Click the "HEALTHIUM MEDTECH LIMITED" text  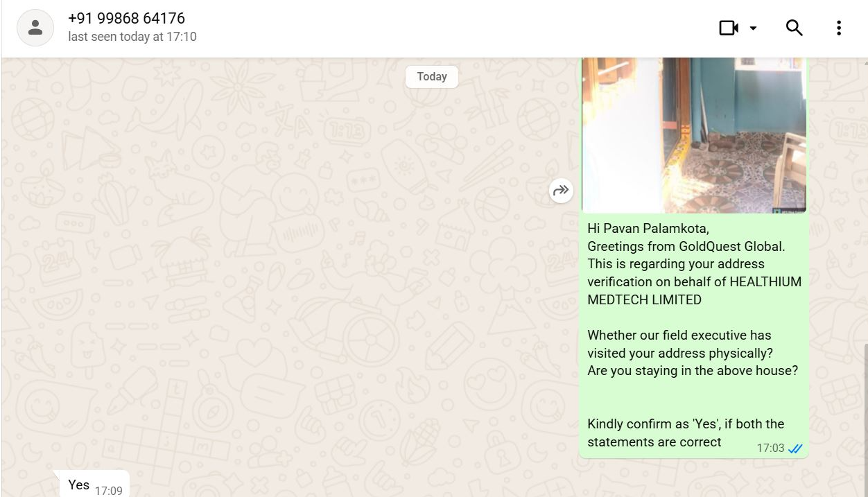tap(694, 291)
